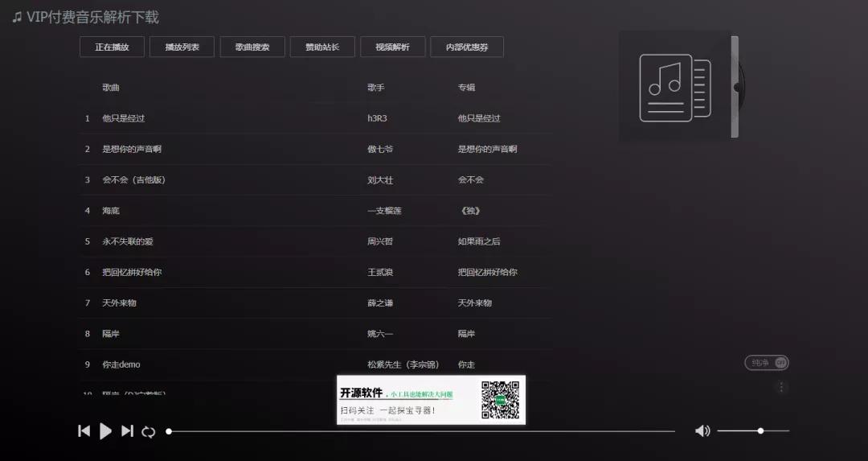Viewport: 868px width, 461px height.
Task: Play song 2 是想你的声音啊 from the song column
Action: point(132,149)
